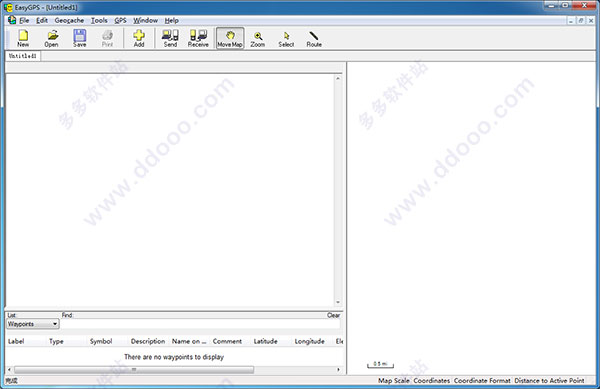Clear the find filter with Clear
The height and width of the screenshot is (389, 600).
pos(333,315)
